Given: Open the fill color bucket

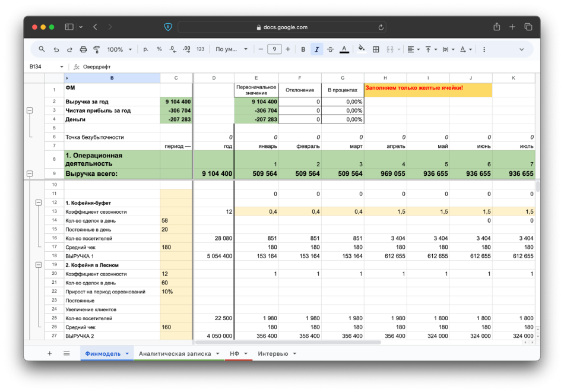Looking at the screenshot, I should [362, 49].
